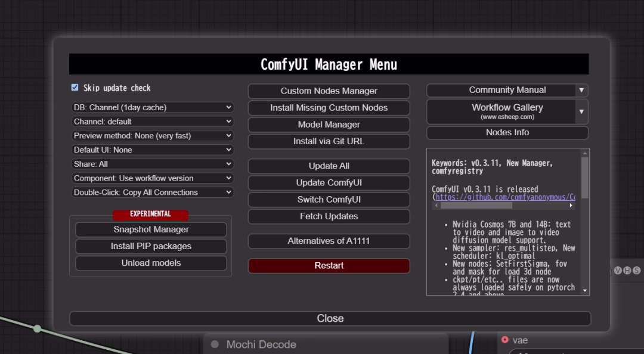This screenshot has height=354, width=644.
Task: Open the DB: Channel (1day cache) dropdown
Action: (x=153, y=108)
